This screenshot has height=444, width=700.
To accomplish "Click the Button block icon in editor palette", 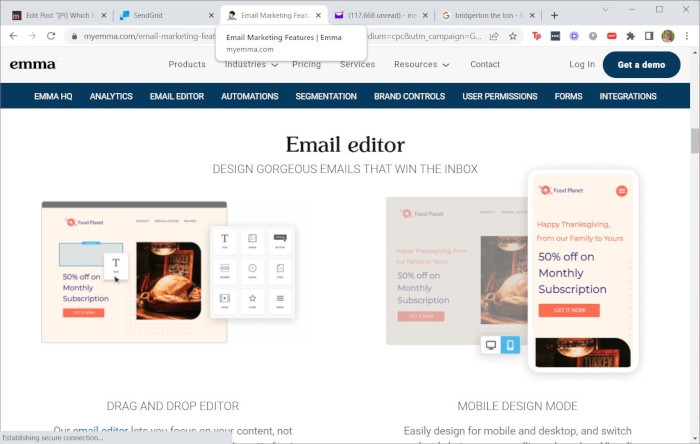I will pyautogui.click(x=280, y=241).
